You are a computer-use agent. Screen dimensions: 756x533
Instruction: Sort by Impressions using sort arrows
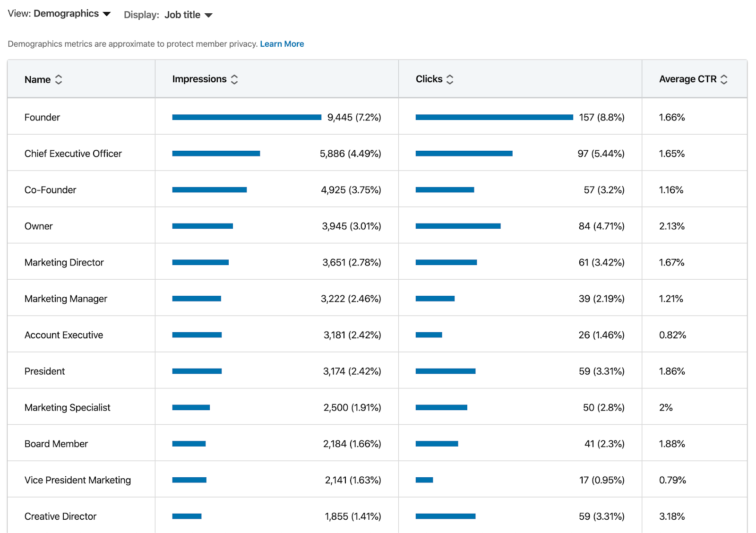tap(234, 79)
